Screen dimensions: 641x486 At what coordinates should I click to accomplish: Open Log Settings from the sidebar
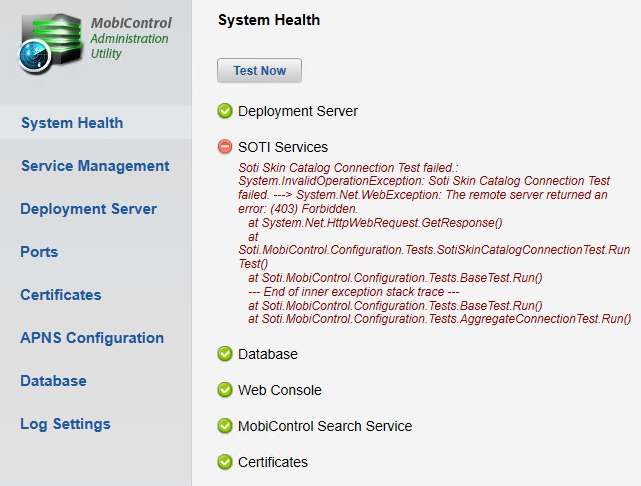point(65,424)
